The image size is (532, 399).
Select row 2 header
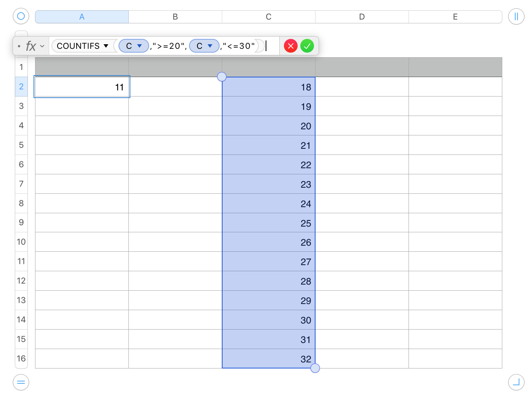pos(21,87)
